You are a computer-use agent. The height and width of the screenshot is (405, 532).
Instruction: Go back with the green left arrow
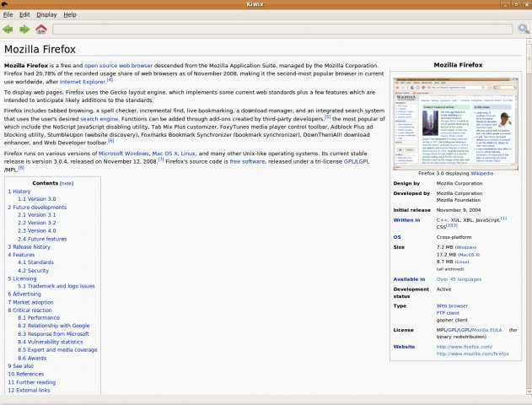[x=8, y=30]
